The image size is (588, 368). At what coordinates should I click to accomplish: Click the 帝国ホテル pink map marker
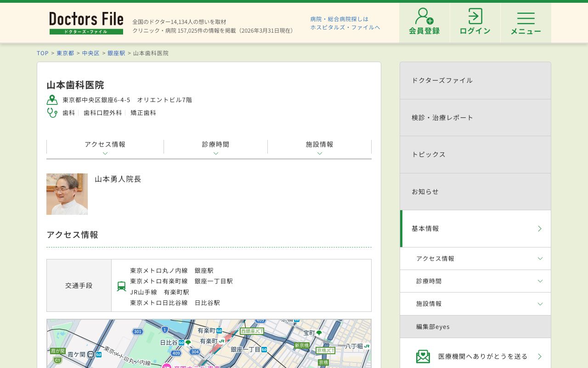(x=167, y=366)
